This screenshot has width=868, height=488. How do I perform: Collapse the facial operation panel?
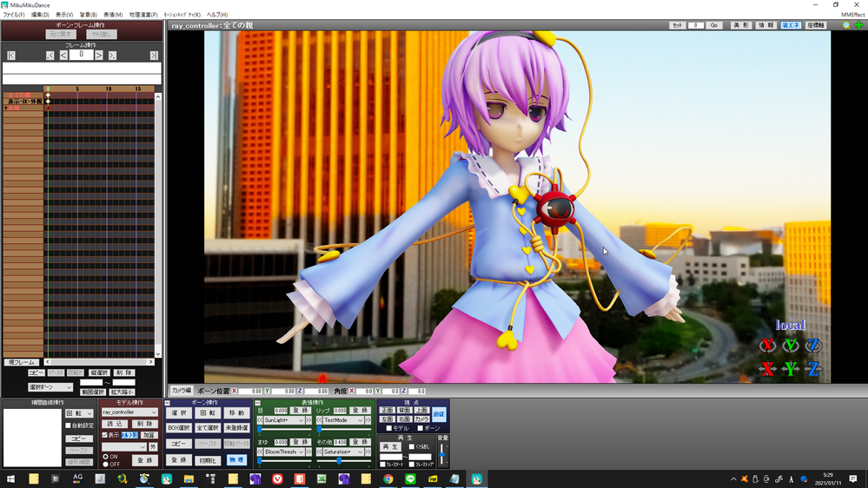tap(257, 403)
